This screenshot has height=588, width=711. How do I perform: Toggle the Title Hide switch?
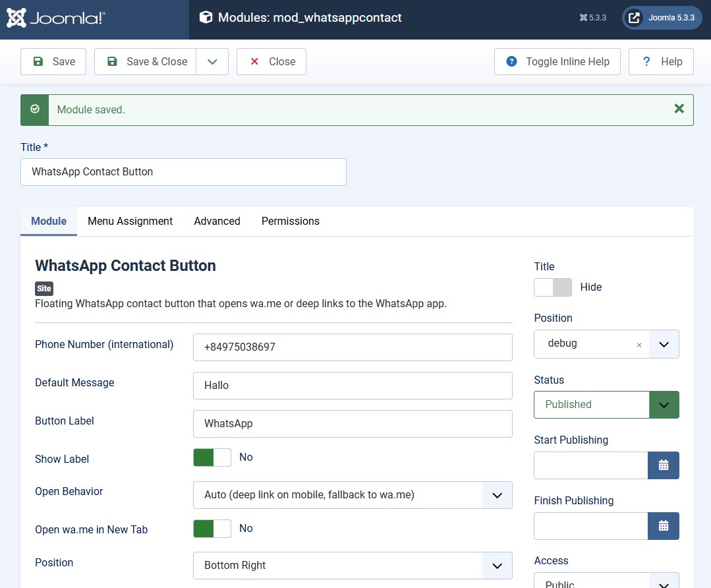point(553,287)
